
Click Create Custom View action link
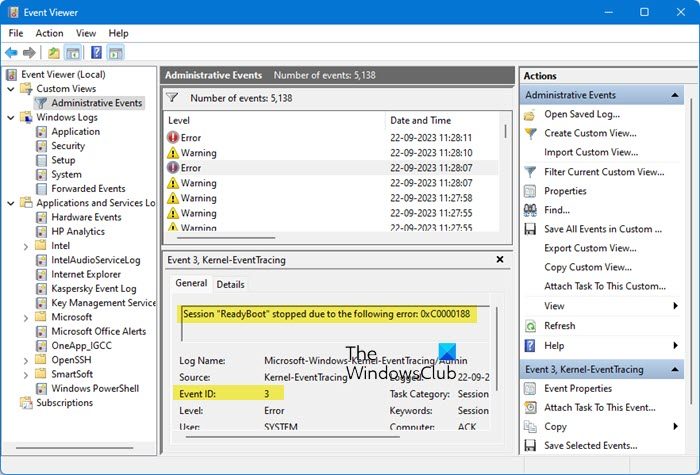pyautogui.click(x=590, y=133)
